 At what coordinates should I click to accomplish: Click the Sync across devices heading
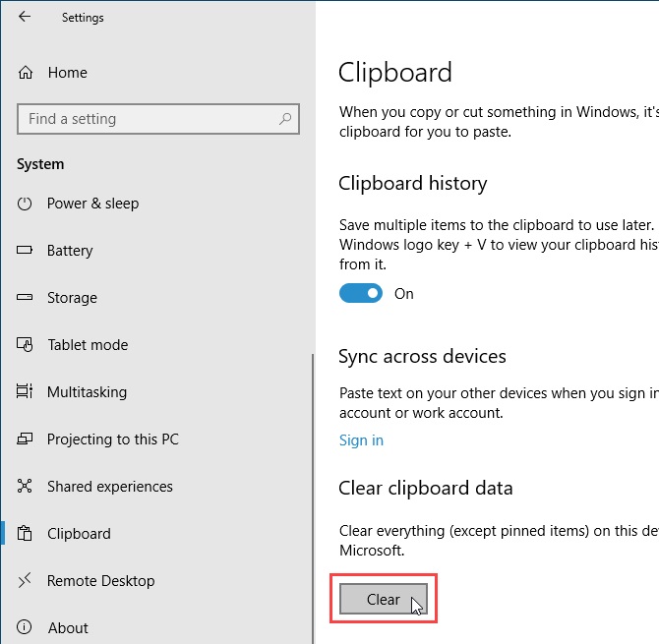[422, 356]
